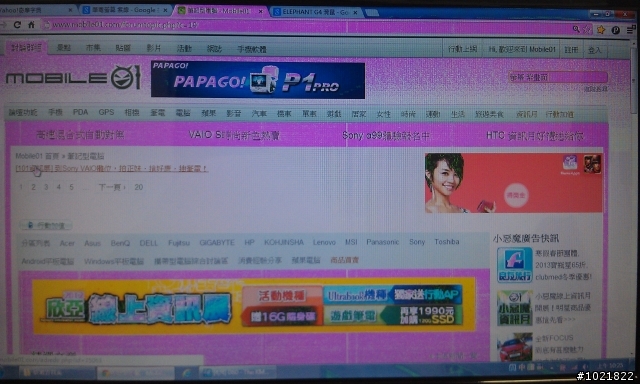Viewport: 640px width, 384px height.
Task: Filter by HP brand
Action: pos(249,242)
